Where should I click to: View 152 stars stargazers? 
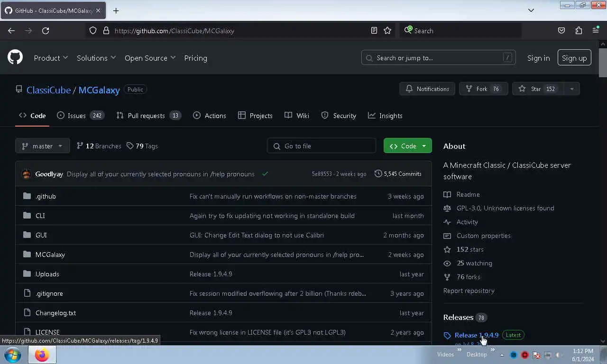tap(470, 249)
